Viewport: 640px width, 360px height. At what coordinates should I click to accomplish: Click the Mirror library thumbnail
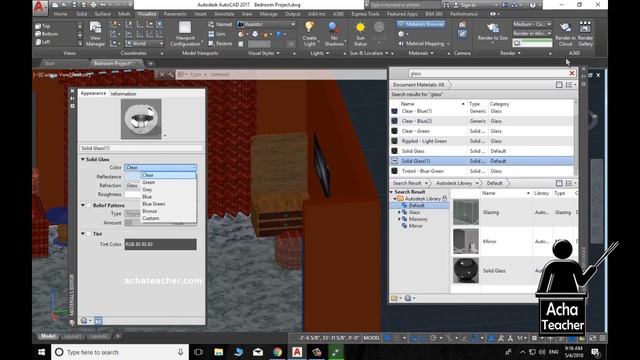pos(466,241)
